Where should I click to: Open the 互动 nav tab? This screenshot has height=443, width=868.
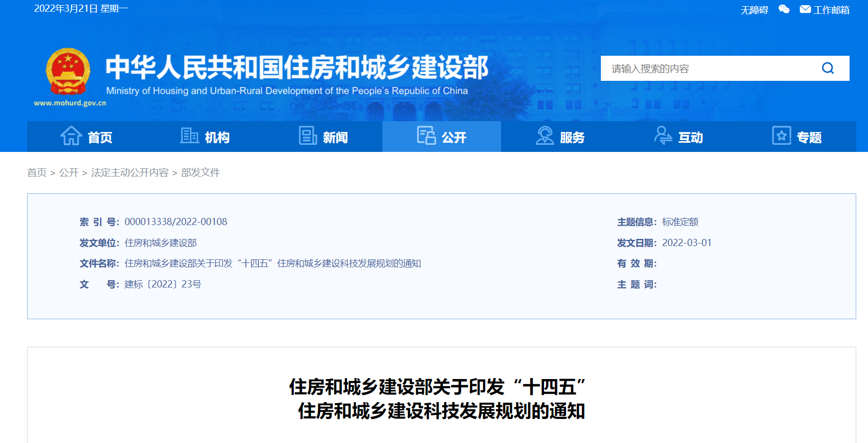pyautogui.click(x=679, y=137)
